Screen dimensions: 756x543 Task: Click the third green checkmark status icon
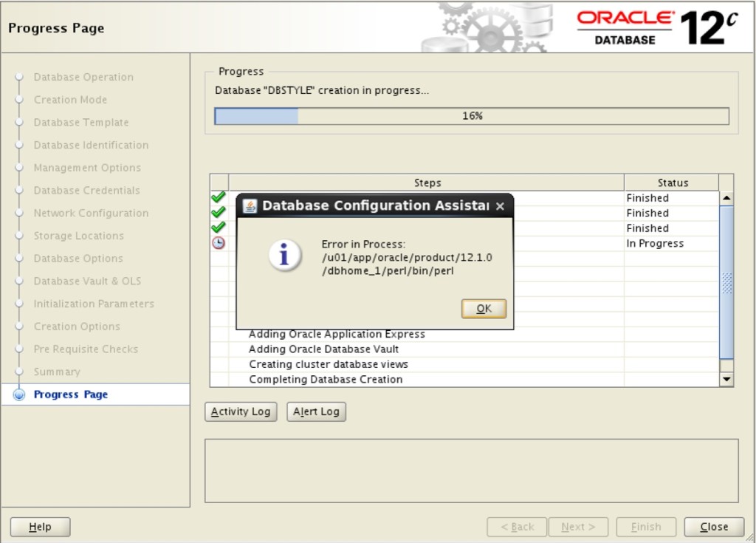pos(219,227)
